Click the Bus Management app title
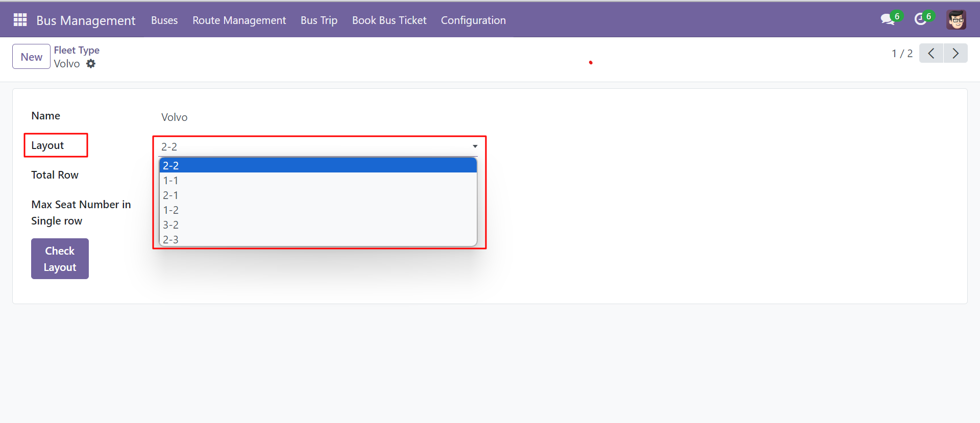This screenshot has width=980, height=423. tap(86, 20)
